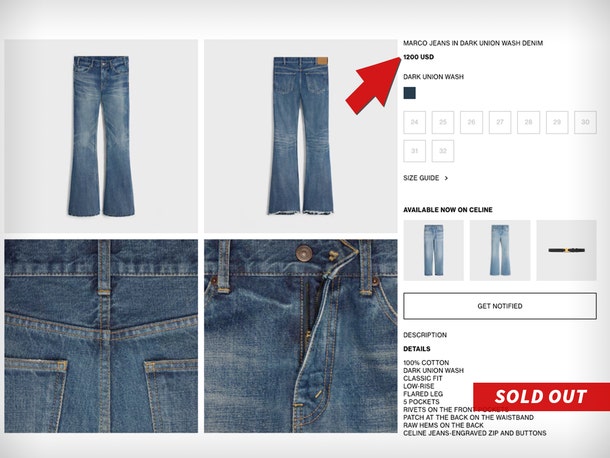Pick size 27 option

coord(500,122)
